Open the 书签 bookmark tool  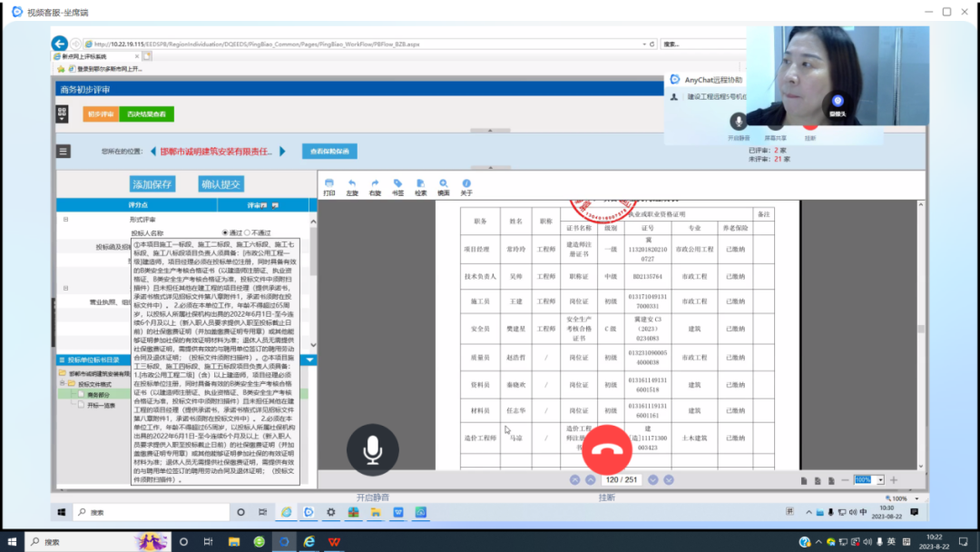click(x=397, y=183)
